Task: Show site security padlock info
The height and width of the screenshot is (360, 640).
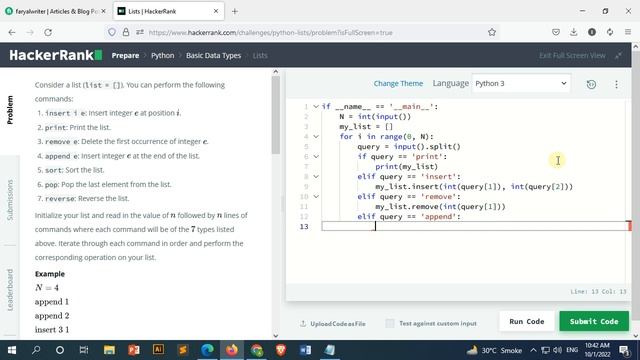Action: [x=126, y=32]
